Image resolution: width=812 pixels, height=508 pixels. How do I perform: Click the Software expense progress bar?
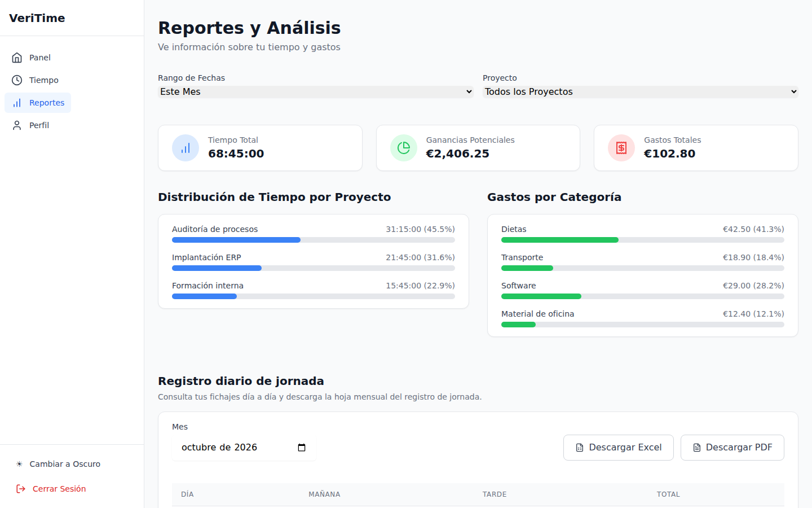coord(643,296)
